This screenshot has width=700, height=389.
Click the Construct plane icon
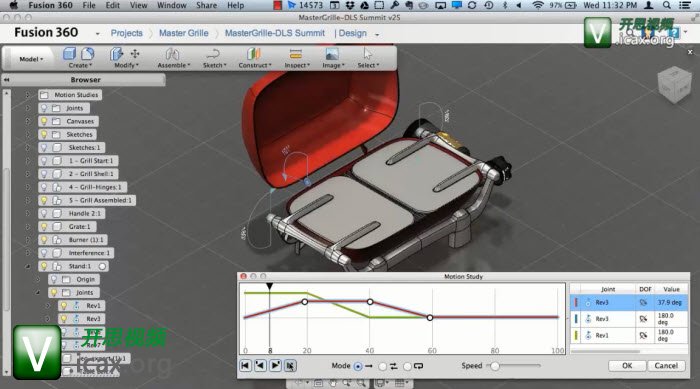point(254,54)
